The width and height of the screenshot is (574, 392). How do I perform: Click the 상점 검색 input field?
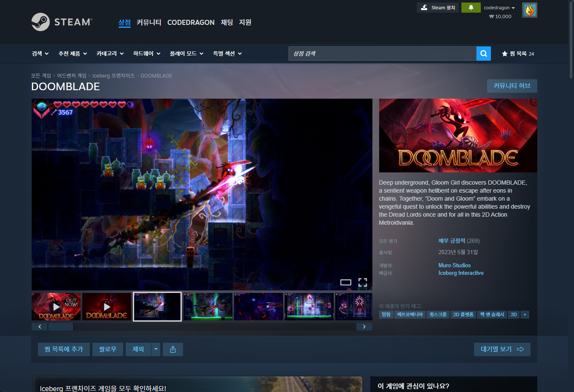[383, 54]
